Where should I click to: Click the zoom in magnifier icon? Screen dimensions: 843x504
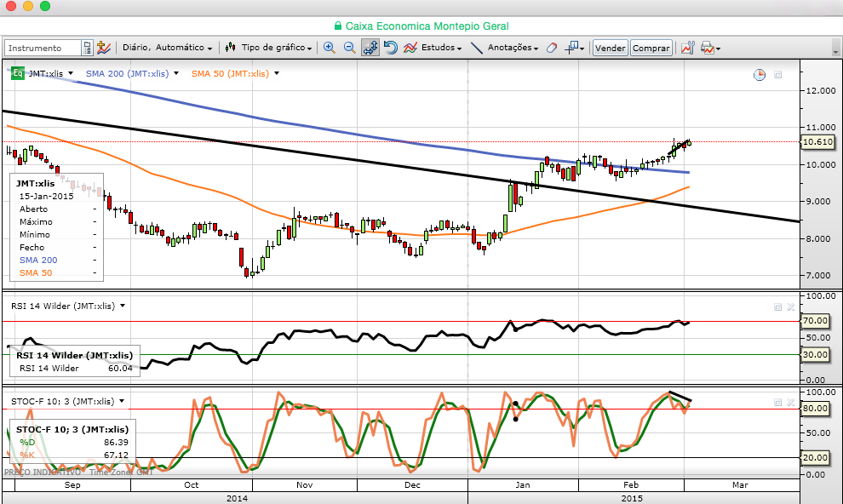329,48
